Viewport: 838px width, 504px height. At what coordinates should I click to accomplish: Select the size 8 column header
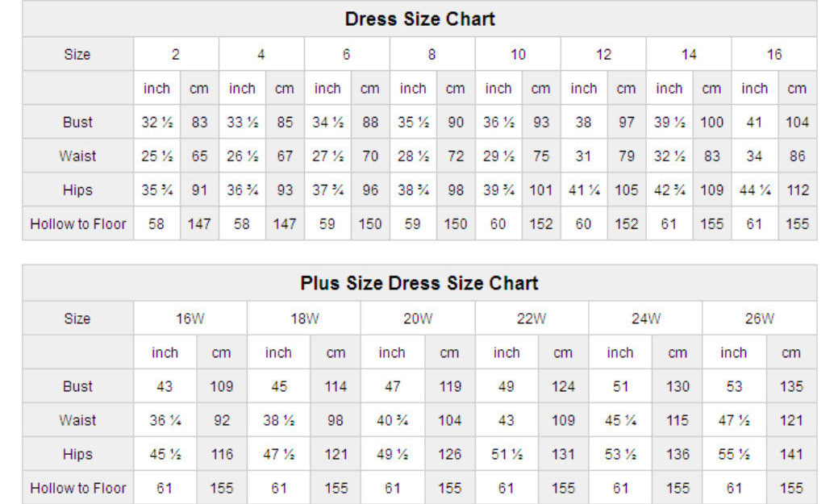(x=432, y=55)
